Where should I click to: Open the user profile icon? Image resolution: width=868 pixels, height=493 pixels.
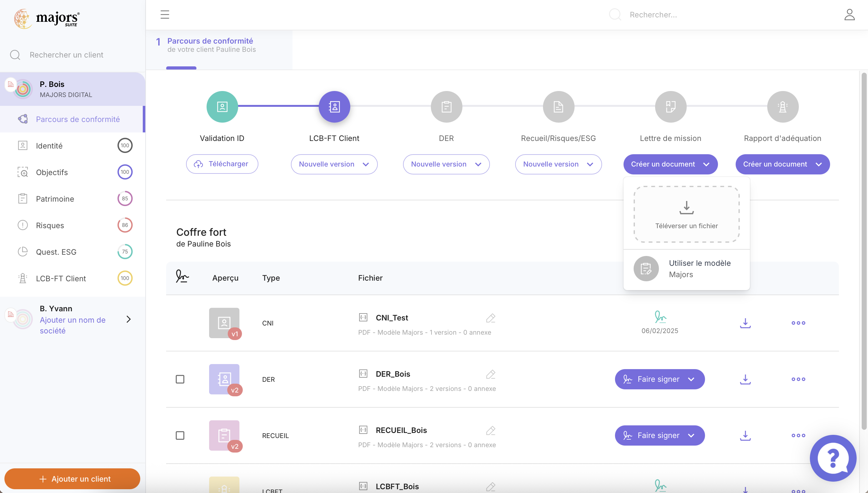849,15
